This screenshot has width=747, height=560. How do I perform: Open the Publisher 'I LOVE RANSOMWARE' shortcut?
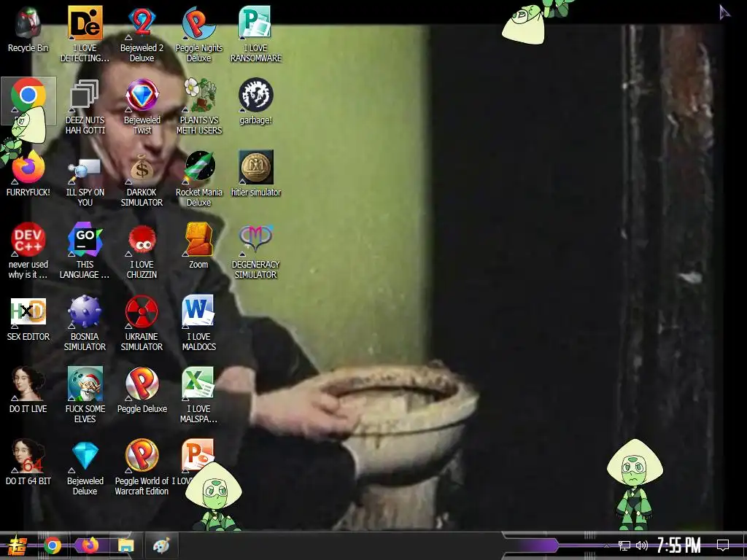coord(256,34)
